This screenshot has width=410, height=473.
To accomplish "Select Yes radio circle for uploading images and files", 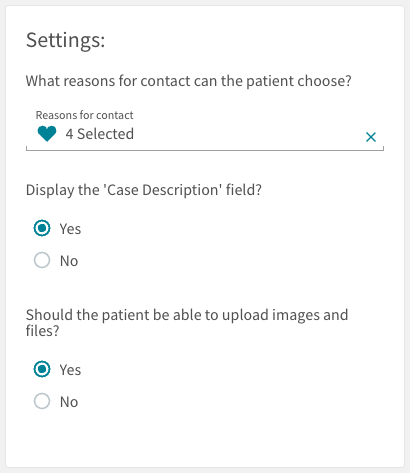I will click(42, 369).
